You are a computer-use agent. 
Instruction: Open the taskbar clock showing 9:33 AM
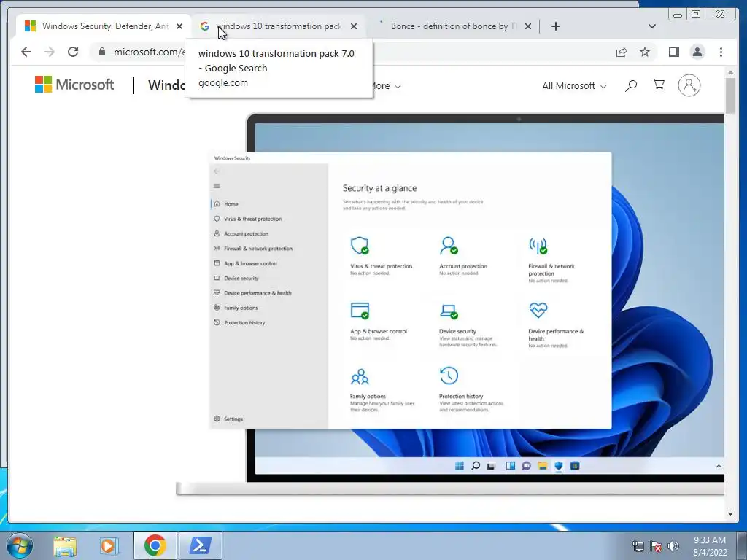710,546
